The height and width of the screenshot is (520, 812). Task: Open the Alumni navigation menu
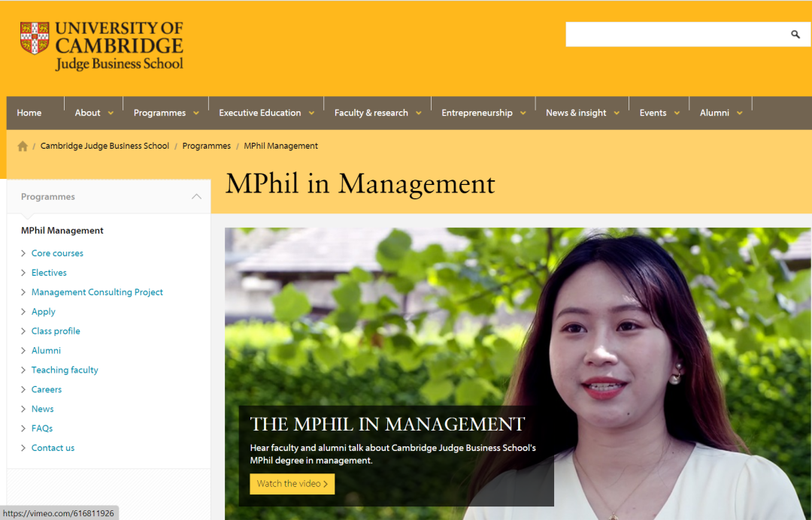(x=720, y=113)
